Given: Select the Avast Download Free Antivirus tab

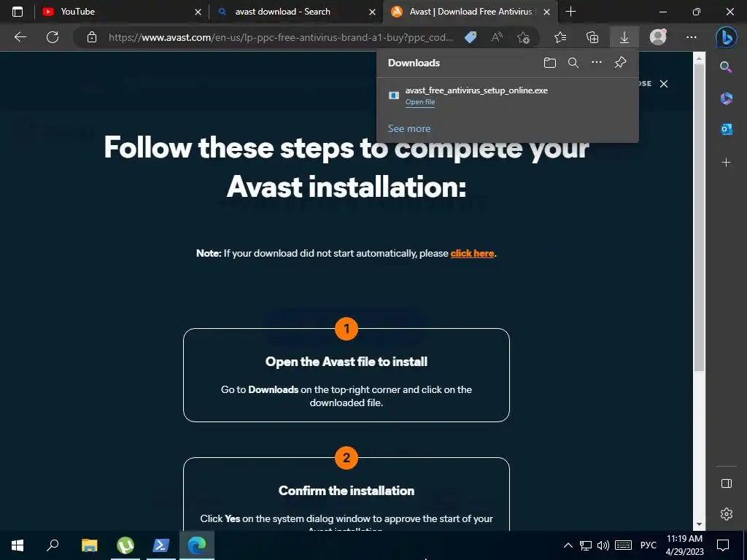Looking at the screenshot, I should [x=471, y=12].
